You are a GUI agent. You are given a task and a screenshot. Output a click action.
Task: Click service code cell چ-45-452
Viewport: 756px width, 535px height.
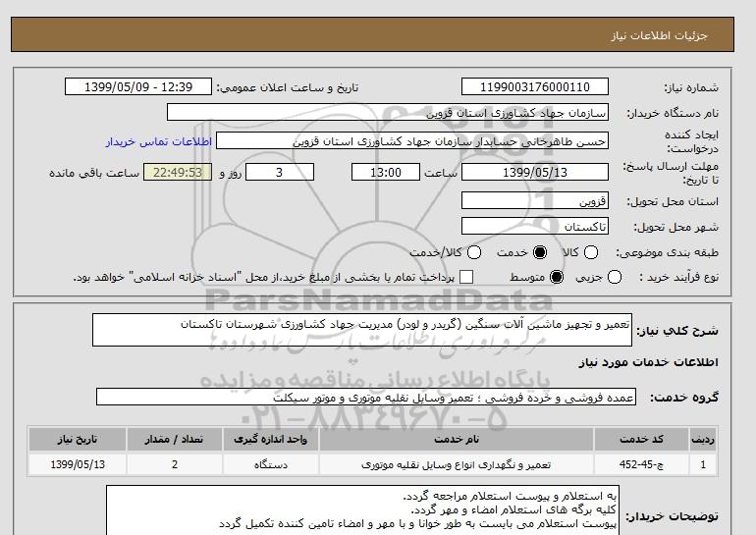coord(641,464)
